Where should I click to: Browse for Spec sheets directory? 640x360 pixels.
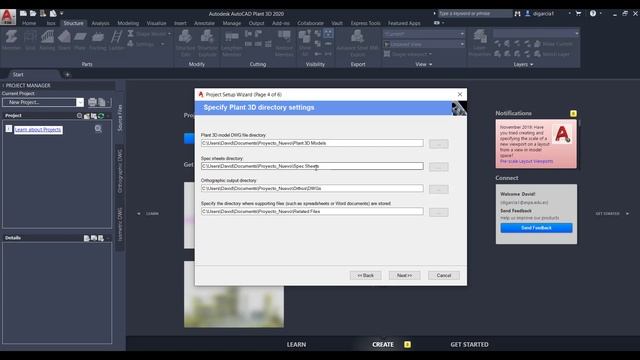pos(439,167)
